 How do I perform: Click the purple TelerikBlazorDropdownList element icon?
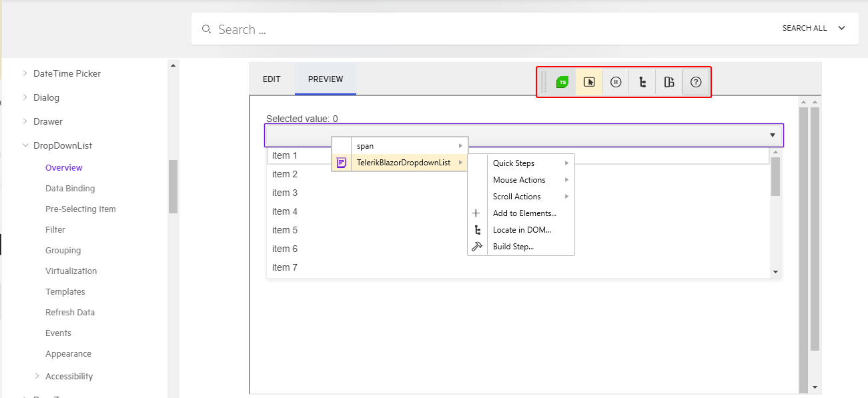pyautogui.click(x=342, y=163)
